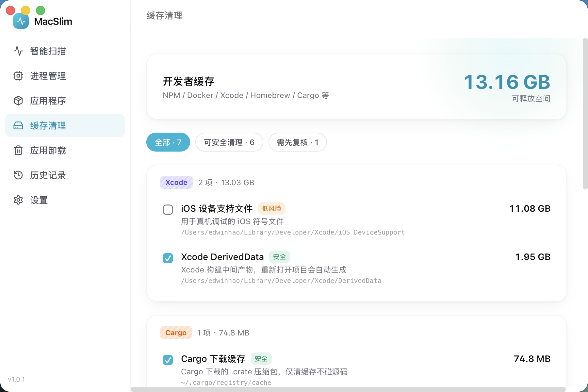
Task: Click the 安全 badge beside Cargo 下载缓存
Action: tap(261, 359)
